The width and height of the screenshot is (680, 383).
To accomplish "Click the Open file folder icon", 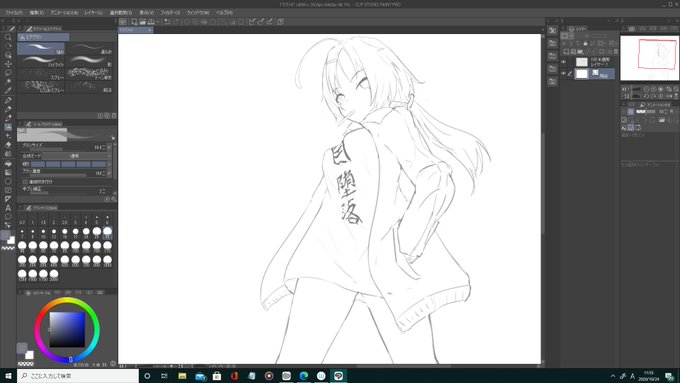I will coord(142,22).
